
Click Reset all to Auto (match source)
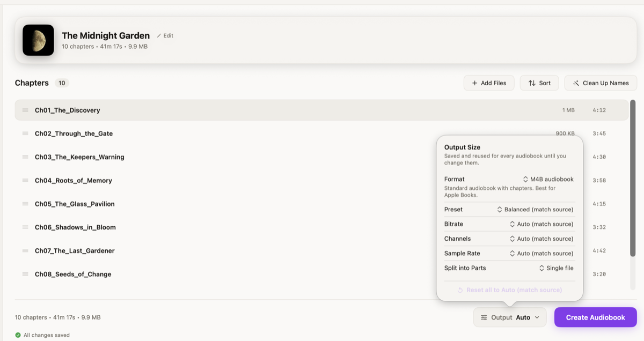[509, 290]
